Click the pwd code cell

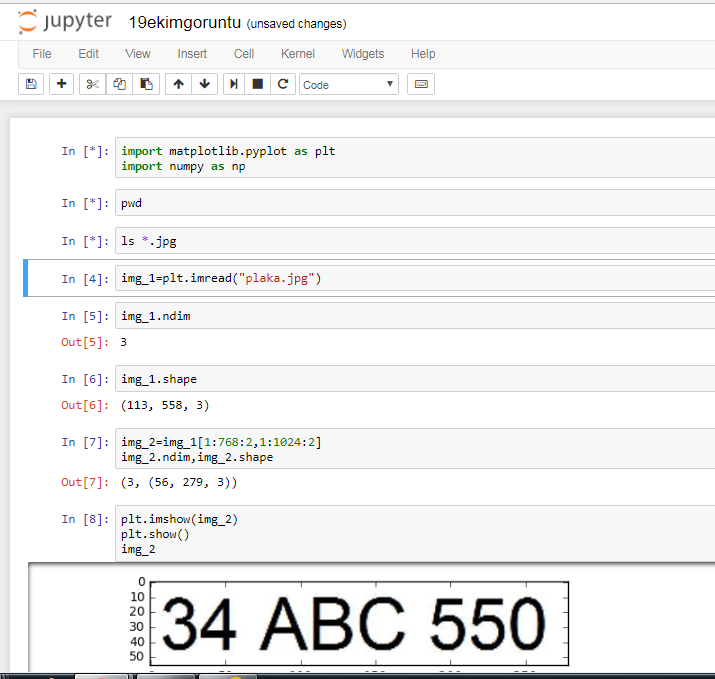pos(415,203)
